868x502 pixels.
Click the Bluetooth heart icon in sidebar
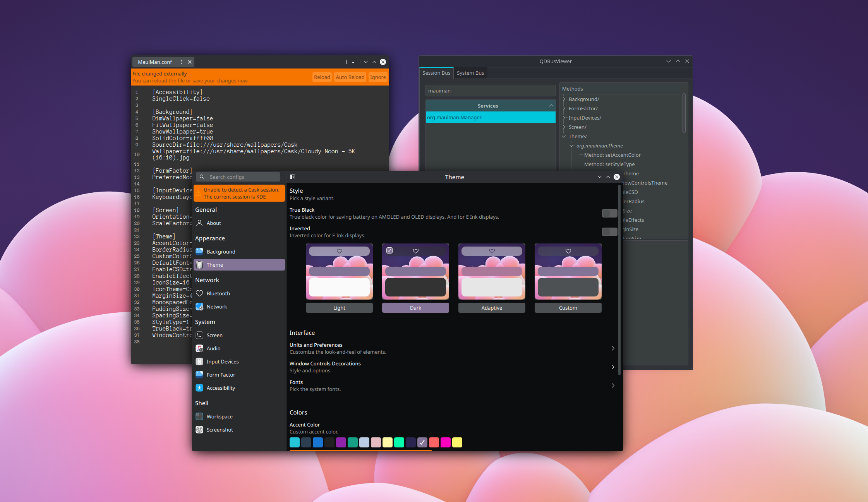tap(199, 293)
